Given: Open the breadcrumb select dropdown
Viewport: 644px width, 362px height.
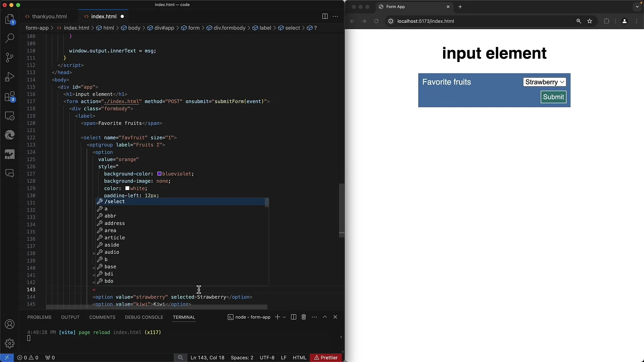Looking at the screenshot, I should [x=292, y=28].
